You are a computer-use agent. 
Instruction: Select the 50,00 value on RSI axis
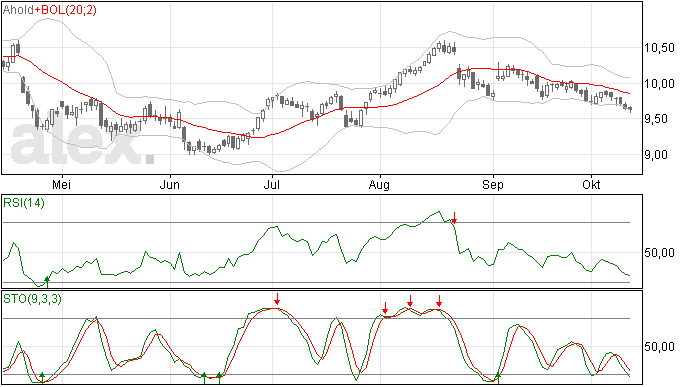659,253
